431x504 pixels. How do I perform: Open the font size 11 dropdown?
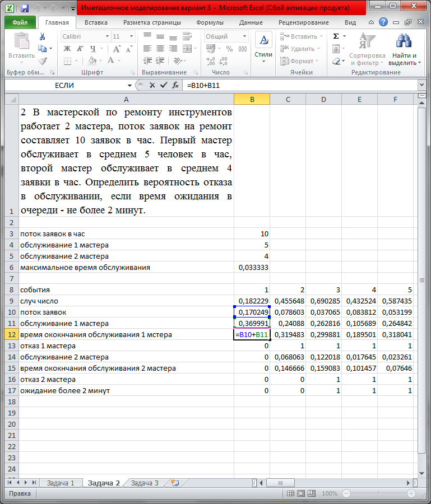click(131, 36)
